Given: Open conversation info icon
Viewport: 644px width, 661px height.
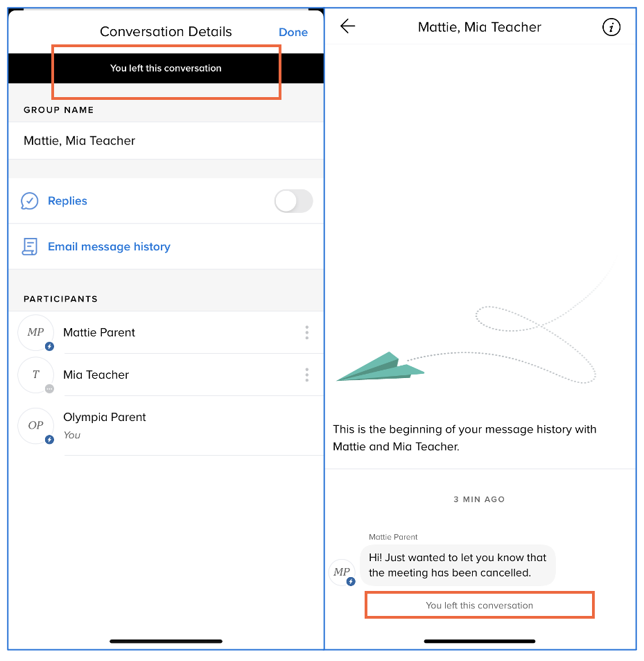Looking at the screenshot, I should click(x=611, y=27).
